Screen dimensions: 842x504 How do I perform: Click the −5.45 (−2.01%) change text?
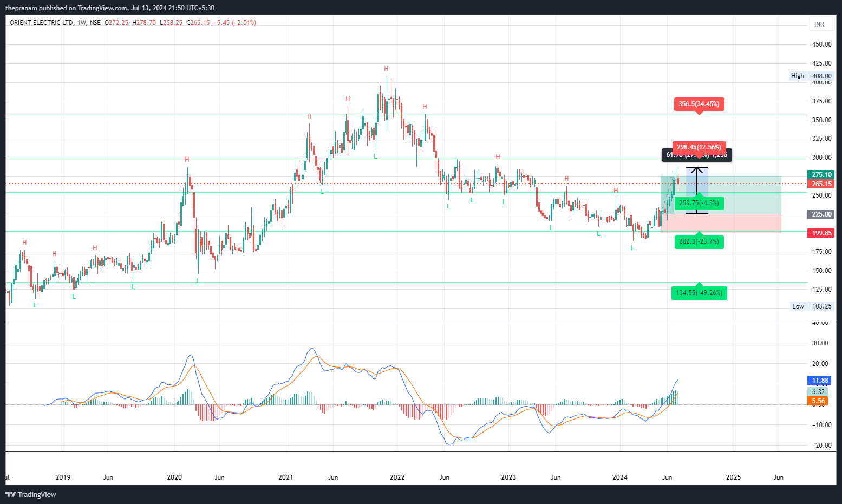[235, 23]
